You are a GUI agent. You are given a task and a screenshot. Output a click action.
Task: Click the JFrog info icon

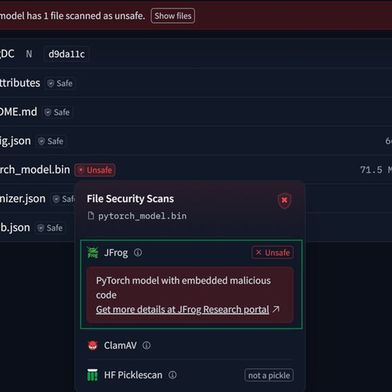(x=138, y=253)
